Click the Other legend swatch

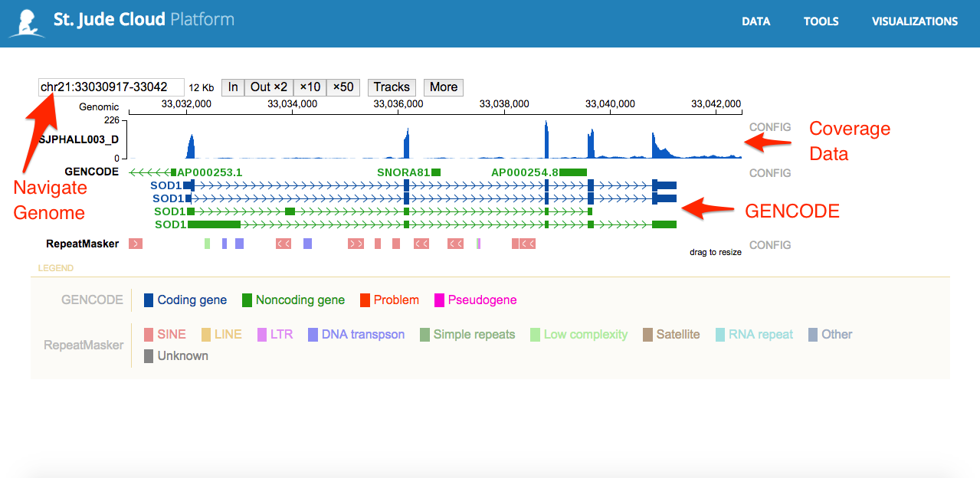[813, 335]
